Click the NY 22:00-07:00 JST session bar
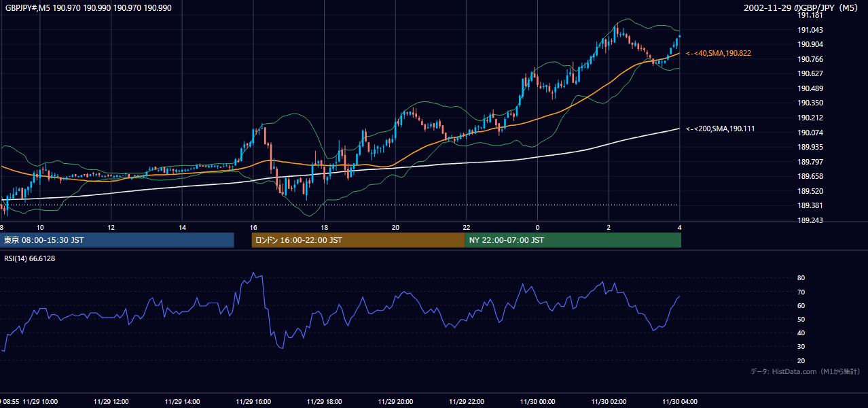The width and height of the screenshot is (868, 408). click(573, 240)
